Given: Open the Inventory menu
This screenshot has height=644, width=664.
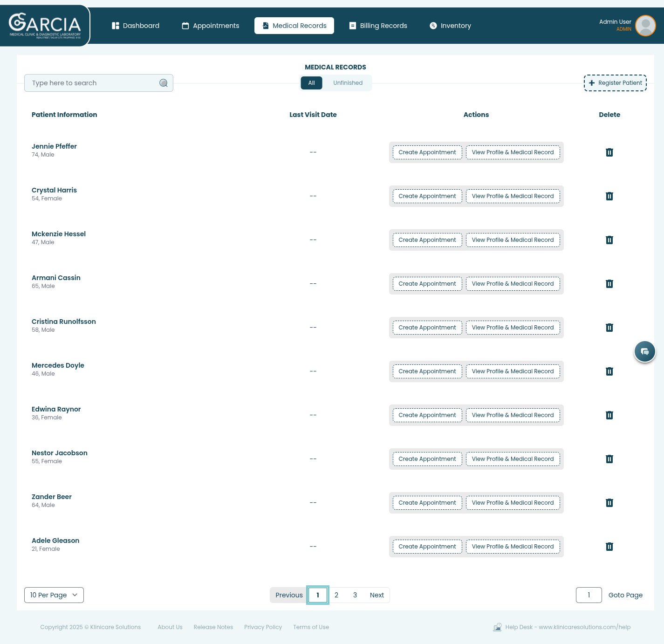Looking at the screenshot, I should click(450, 26).
